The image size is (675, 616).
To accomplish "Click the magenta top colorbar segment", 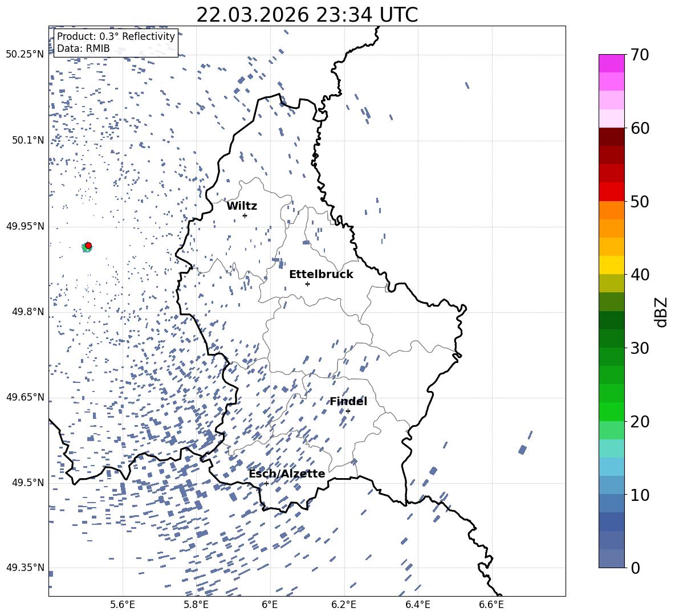I will (x=611, y=64).
